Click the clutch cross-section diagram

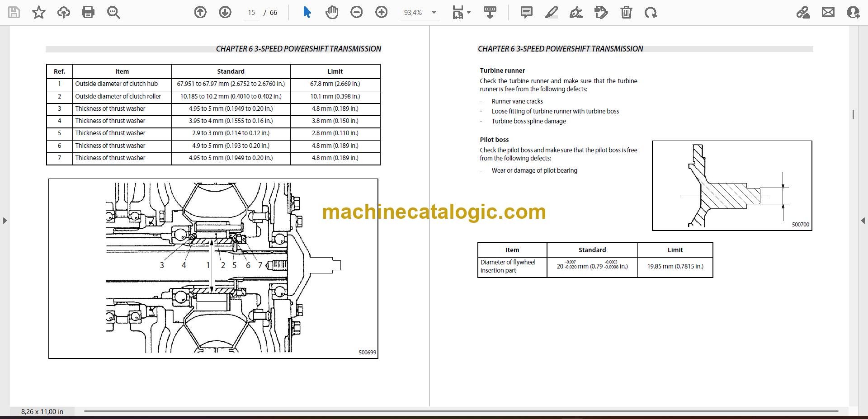click(x=213, y=268)
